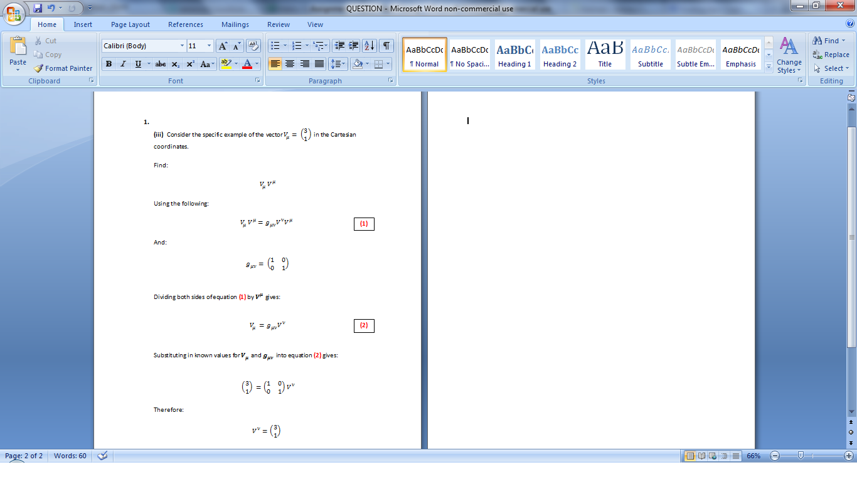
Task: Click the Clear Formatting icon
Action: click(x=253, y=46)
